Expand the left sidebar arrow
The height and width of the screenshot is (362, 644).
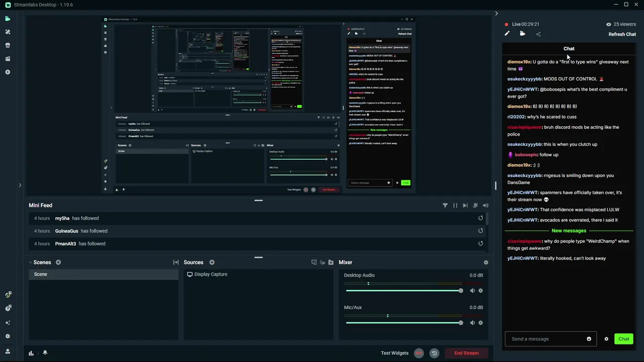(x=20, y=186)
